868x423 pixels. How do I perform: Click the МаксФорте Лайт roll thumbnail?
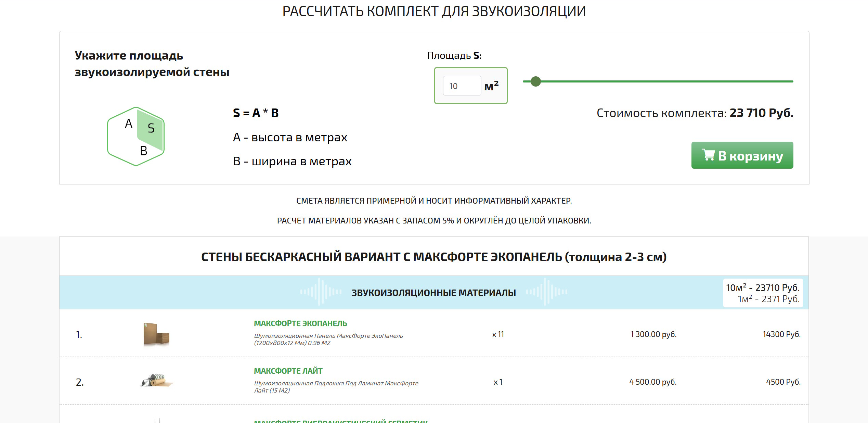[x=157, y=380]
